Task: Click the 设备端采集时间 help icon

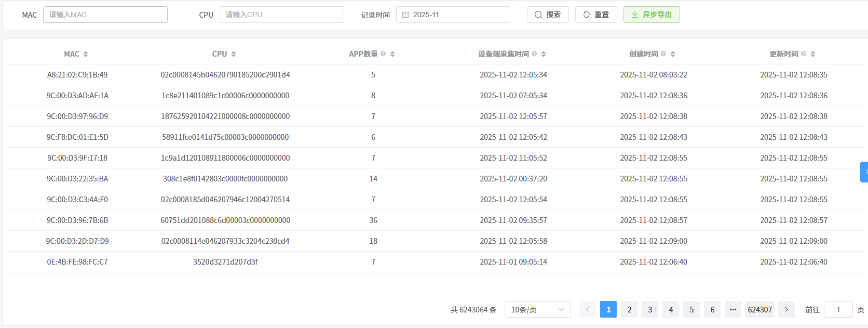Action: (x=534, y=54)
